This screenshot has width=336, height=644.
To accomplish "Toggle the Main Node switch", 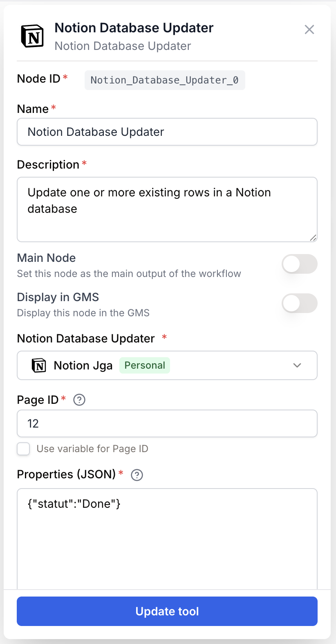I will (300, 264).
